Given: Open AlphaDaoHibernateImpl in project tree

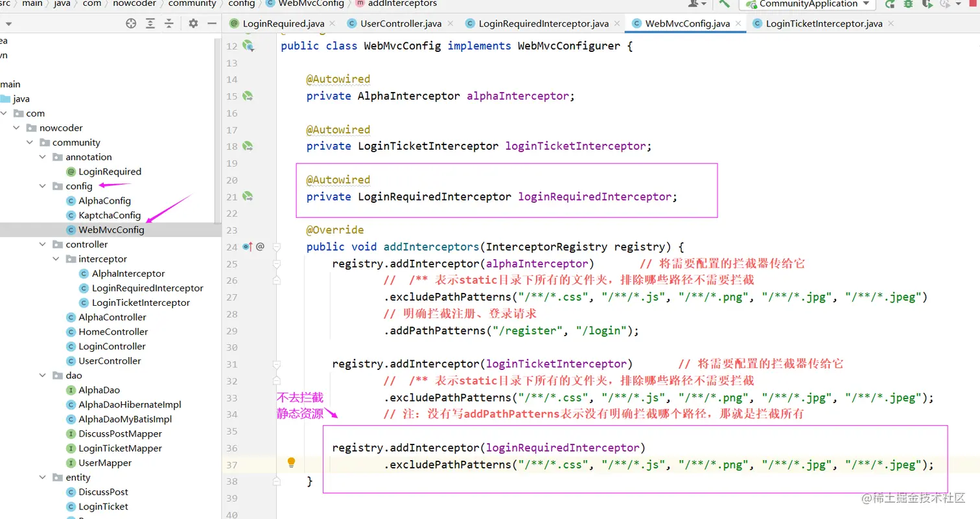Looking at the screenshot, I should pos(130,404).
